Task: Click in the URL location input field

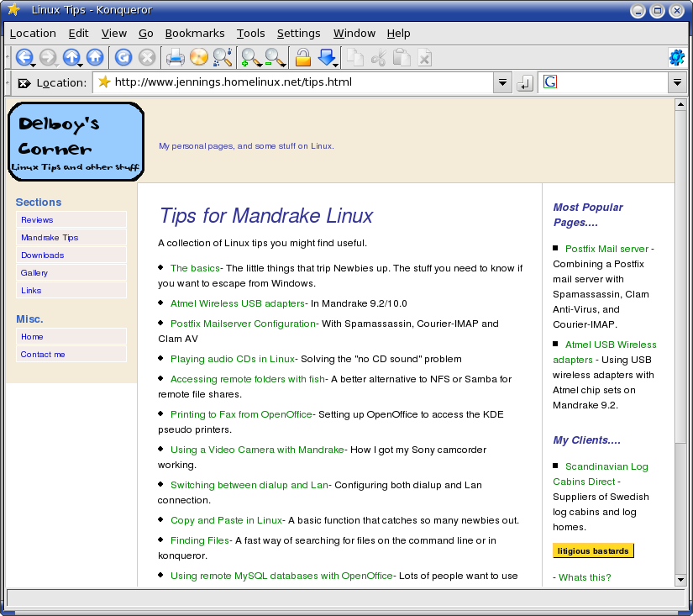Action: [293, 82]
